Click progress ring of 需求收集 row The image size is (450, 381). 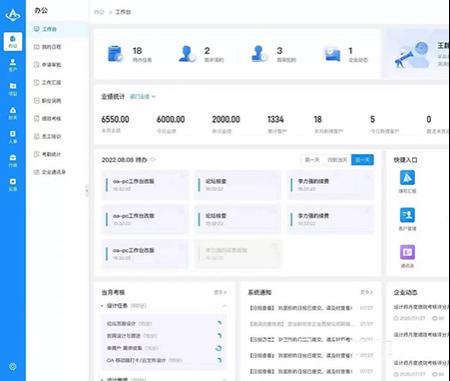[x=219, y=348]
